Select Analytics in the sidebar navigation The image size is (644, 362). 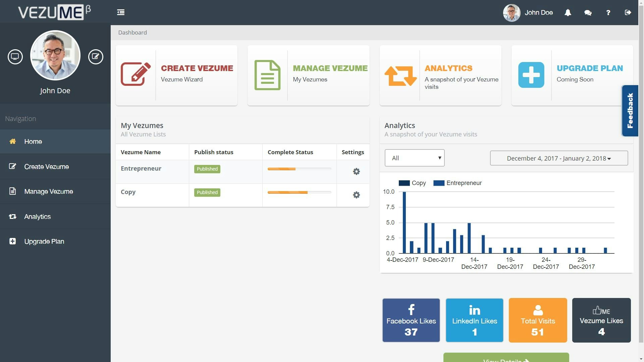pos(38,217)
